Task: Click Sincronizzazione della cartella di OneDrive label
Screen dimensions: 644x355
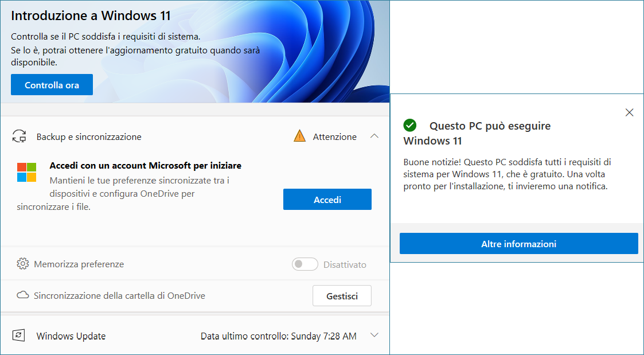Action: [119, 296]
